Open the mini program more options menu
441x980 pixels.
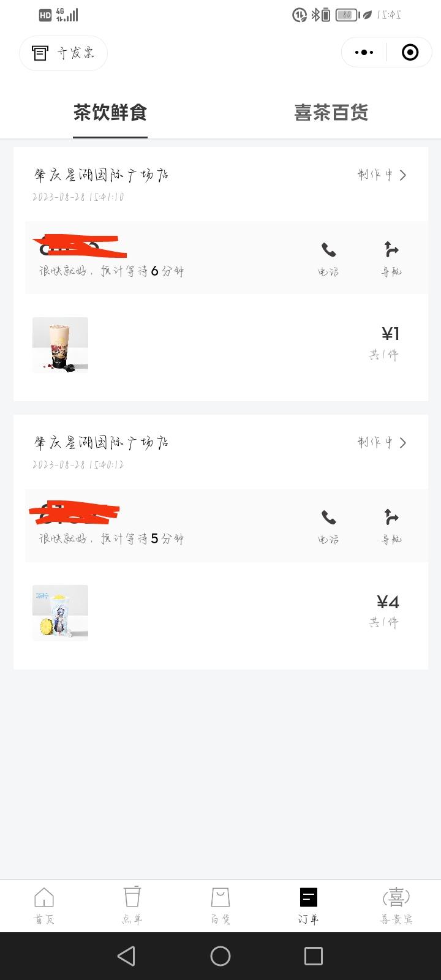[x=364, y=53]
